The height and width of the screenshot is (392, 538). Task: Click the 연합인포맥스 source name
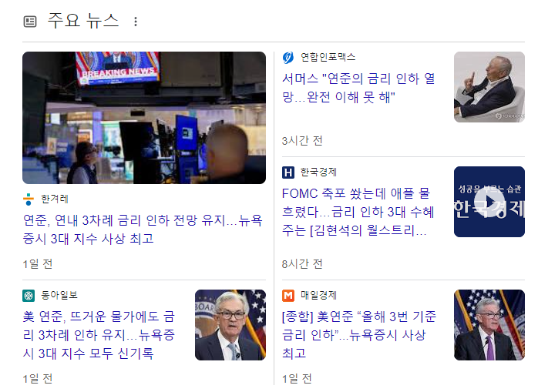pos(328,57)
